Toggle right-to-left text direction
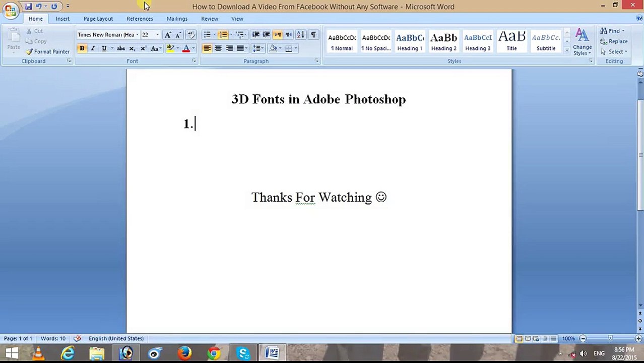Screen dimensions: 644x363 pos(289,35)
